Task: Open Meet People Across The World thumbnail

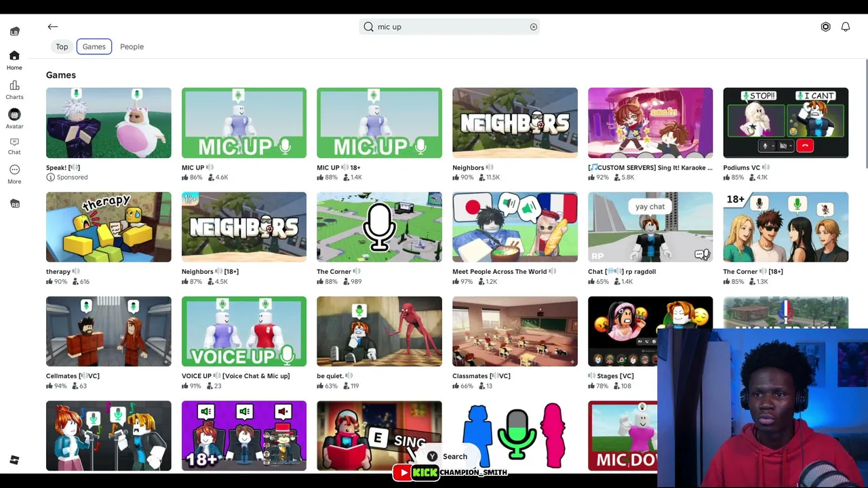Action: click(515, 227)
